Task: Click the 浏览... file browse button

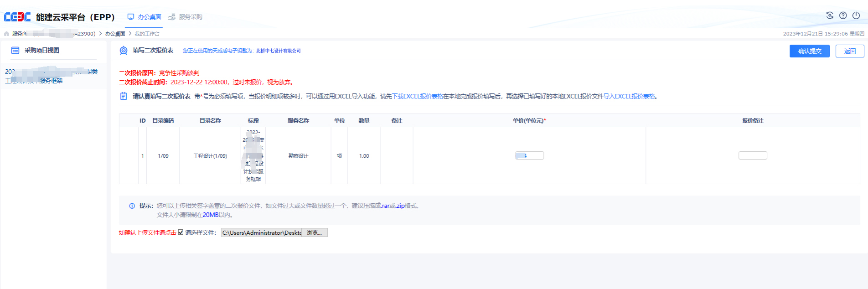Action: 315,233
